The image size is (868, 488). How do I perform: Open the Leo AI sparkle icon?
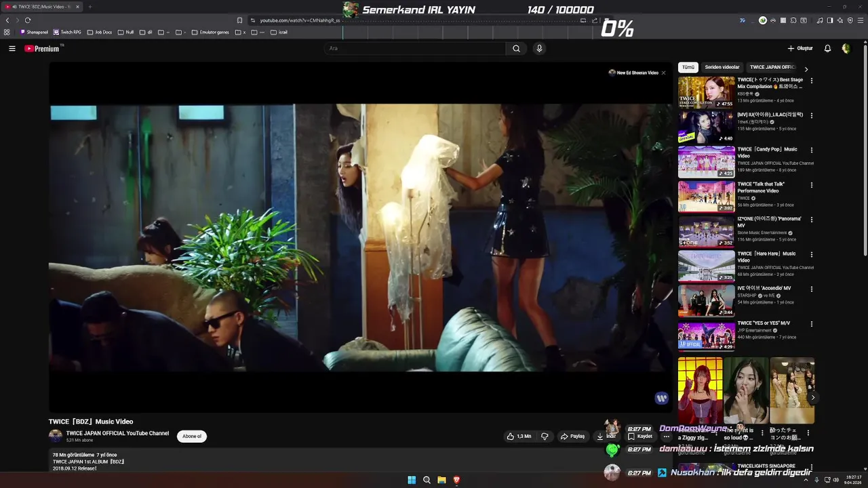coord(840,20)
